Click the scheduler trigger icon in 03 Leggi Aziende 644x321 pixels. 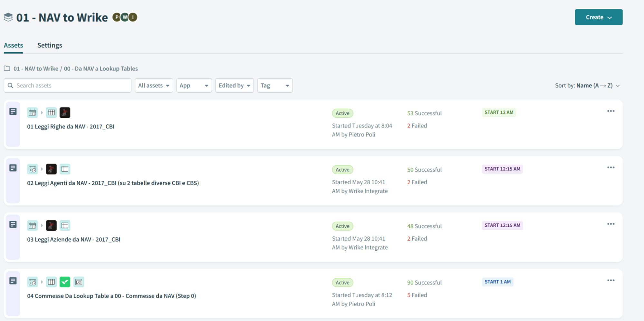[33, 226]
